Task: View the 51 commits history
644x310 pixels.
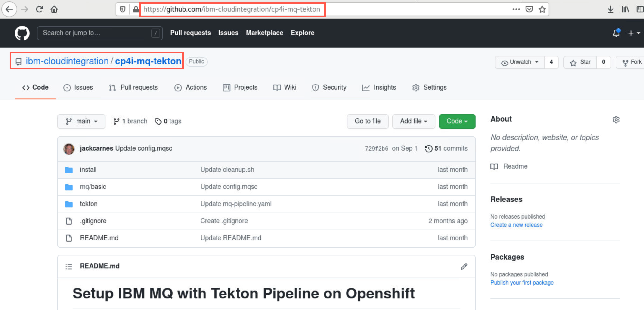Action: pyautogui.click(x=446, y=149)
